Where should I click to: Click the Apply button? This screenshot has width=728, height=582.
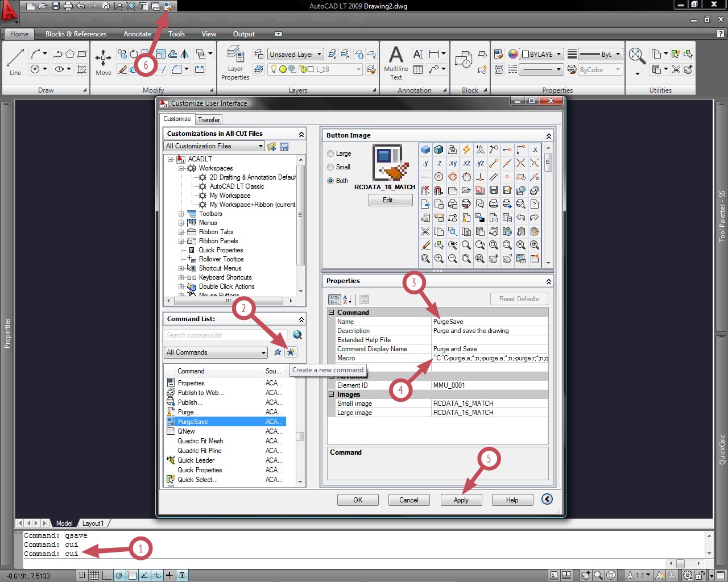pyautogui.click(x=461, y=500)
